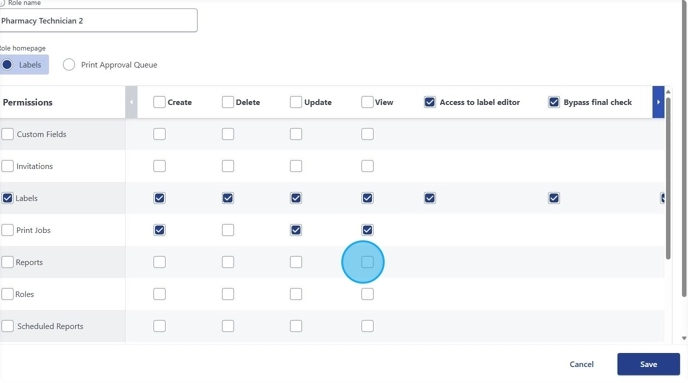The width and height of the screenshot is (688, 383).
Task: Click the Permissions column heading
Action: [28, 103]
